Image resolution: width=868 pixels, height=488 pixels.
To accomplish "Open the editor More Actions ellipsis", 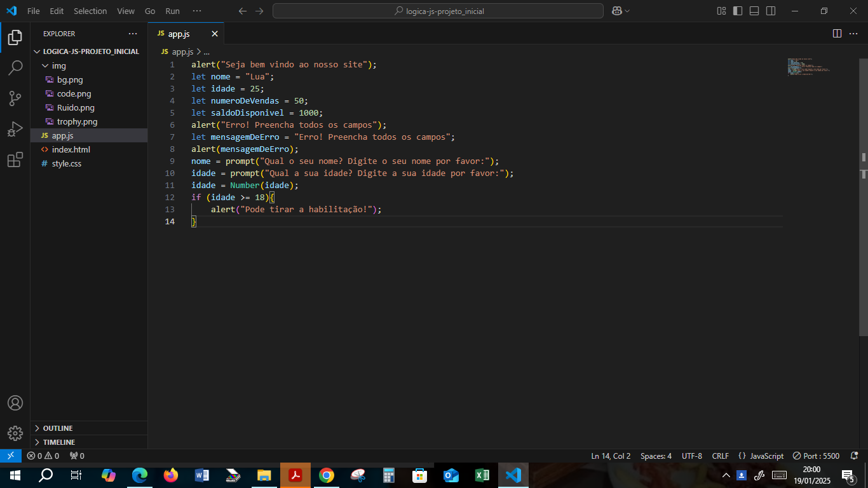I will pyautogui.click(x=853, y=34).
